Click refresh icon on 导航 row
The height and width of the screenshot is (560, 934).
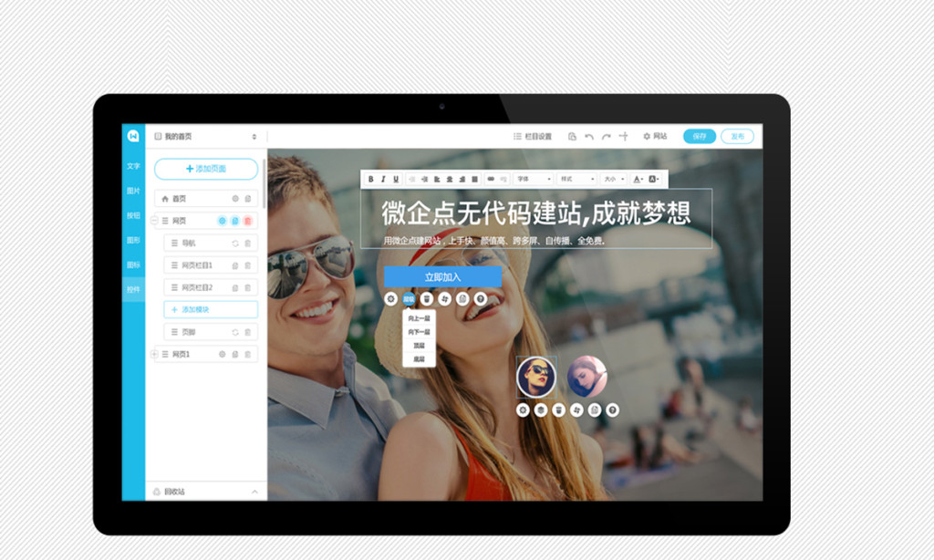click(235, 244)
